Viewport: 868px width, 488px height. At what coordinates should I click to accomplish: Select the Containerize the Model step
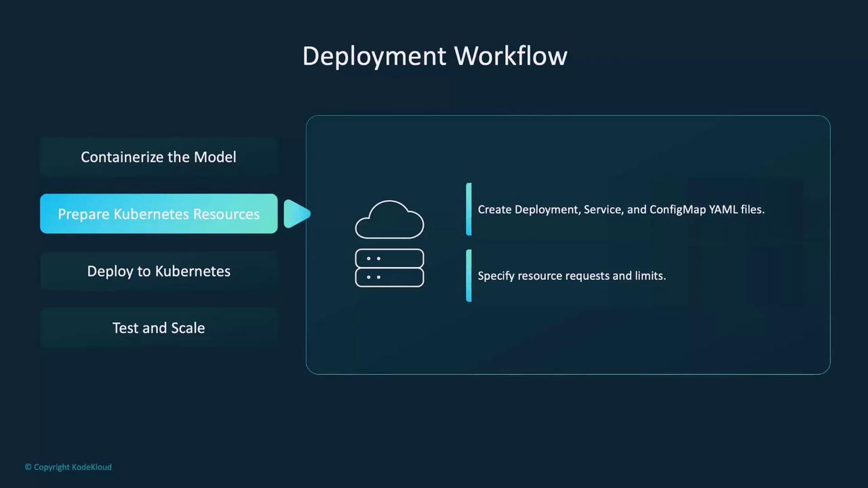coord(159,157)
